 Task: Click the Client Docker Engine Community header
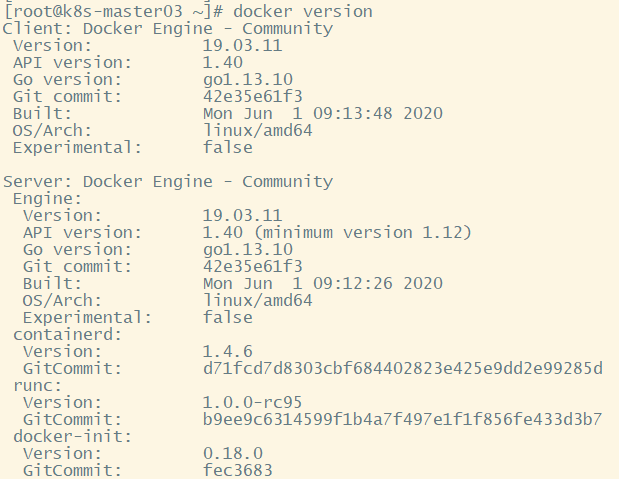point(168,29)
